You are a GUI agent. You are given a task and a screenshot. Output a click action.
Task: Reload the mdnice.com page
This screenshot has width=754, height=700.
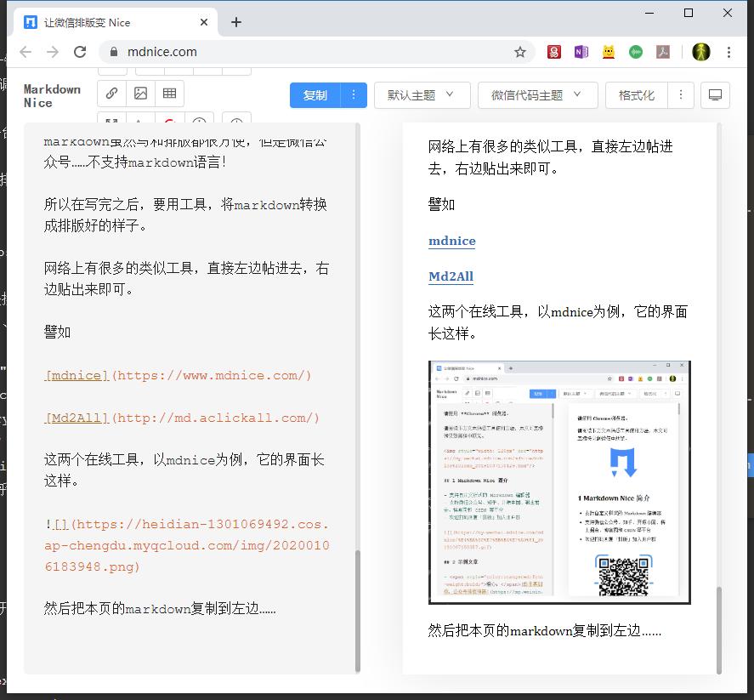click(x=81, y=52)
